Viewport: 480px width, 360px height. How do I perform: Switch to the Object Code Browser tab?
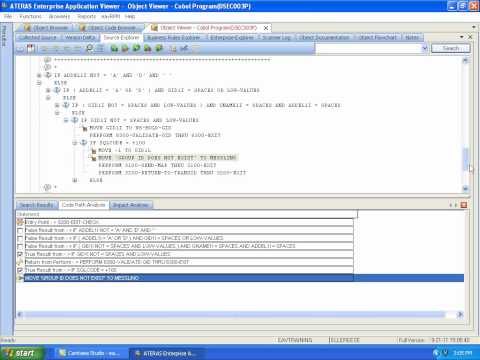[109, 28]
